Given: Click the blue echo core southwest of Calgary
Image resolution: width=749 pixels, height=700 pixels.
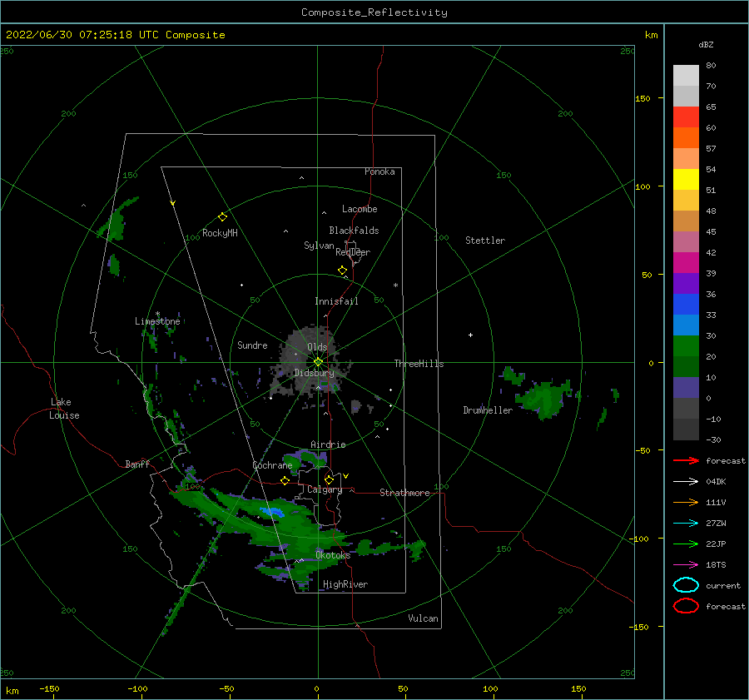Looking at the screenshot, I should (x=273, y=513).
